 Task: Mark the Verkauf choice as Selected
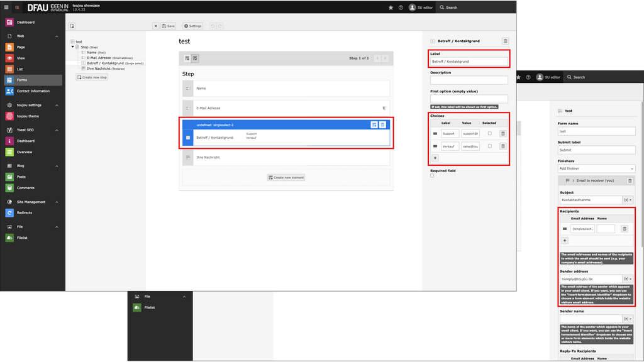[x=489, y=146]
